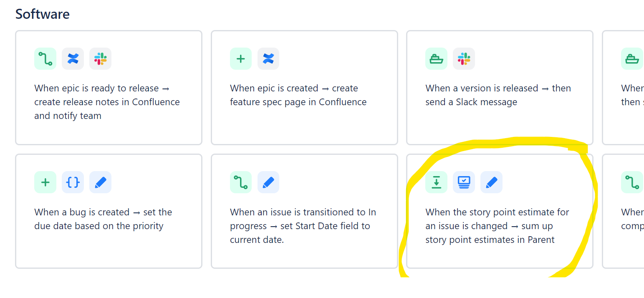Select the edit pencil icon on the highlighted story point card
644x298 pixels.
point(491,182)
